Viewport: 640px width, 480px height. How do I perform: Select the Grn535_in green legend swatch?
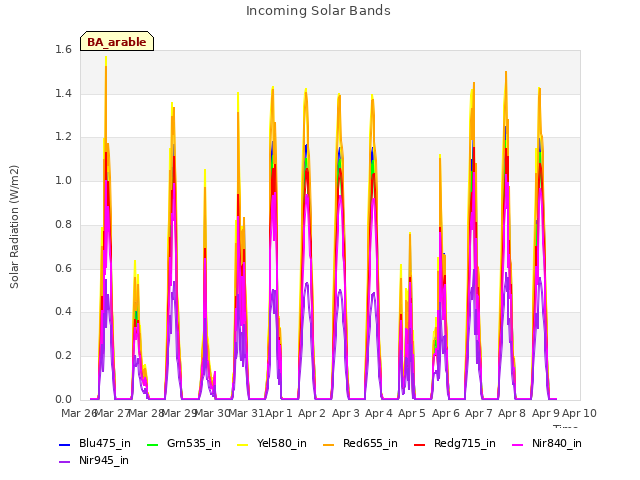152,444
